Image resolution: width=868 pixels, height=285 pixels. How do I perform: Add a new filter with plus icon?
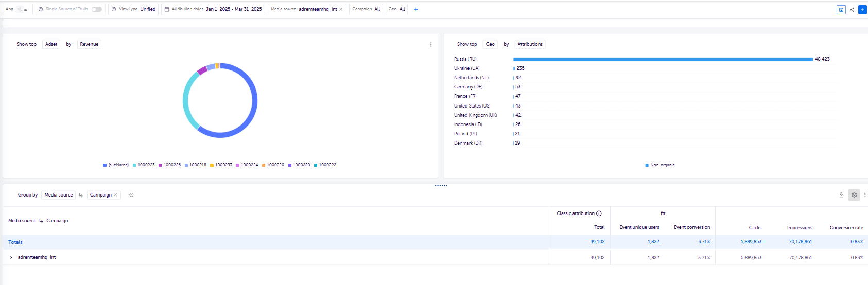[x=416, y=9]
